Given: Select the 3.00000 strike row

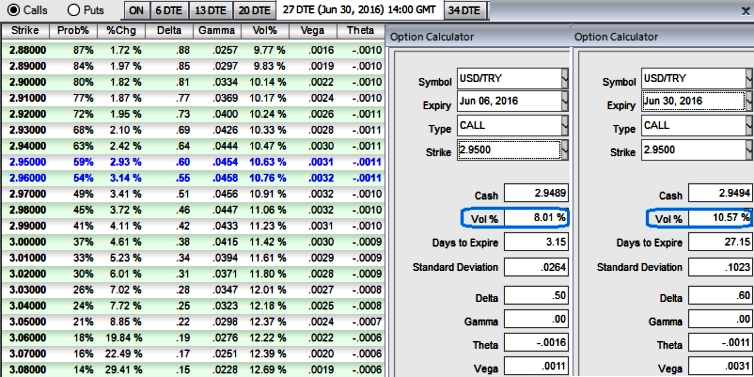Looking at the screenshot, I should tap(192, 242).
